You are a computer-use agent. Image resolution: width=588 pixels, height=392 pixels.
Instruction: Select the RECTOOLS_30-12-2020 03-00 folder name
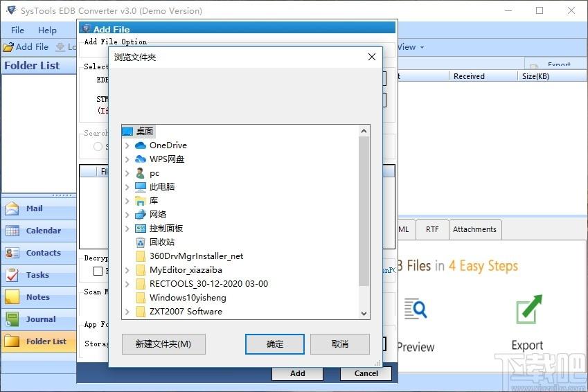tap(209, 283)
